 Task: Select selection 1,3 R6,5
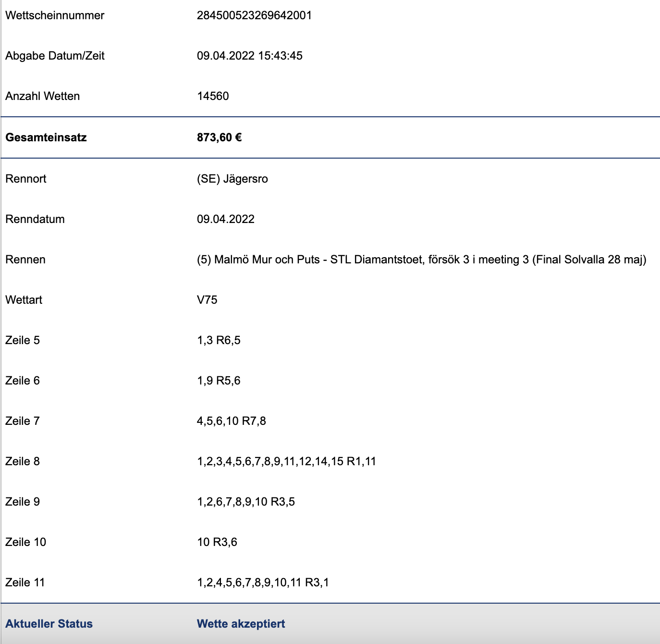tap(219, 340)
